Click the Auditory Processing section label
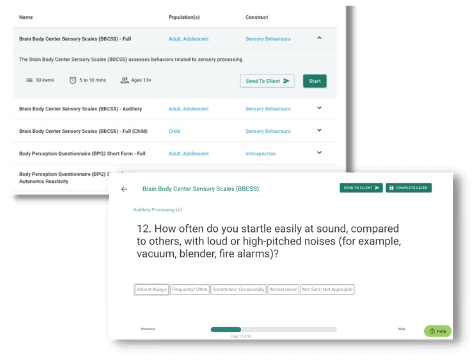Image resolution: width=475 pixels, height=360 pixels. (157, 210)
